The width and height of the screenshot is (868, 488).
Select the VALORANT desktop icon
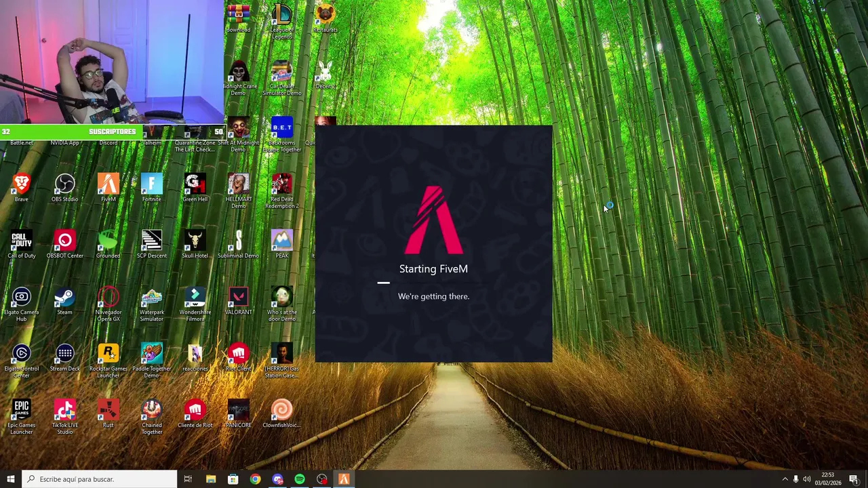[238, 301]
